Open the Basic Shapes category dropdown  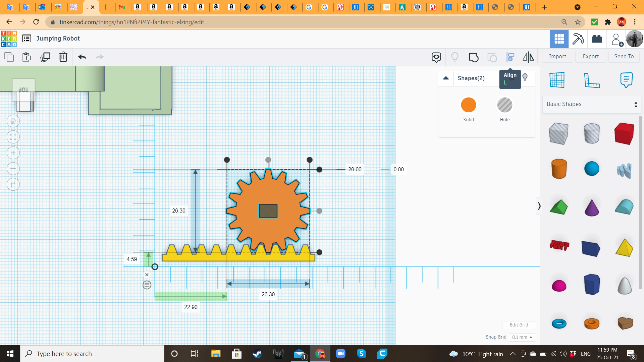point(591,104)
